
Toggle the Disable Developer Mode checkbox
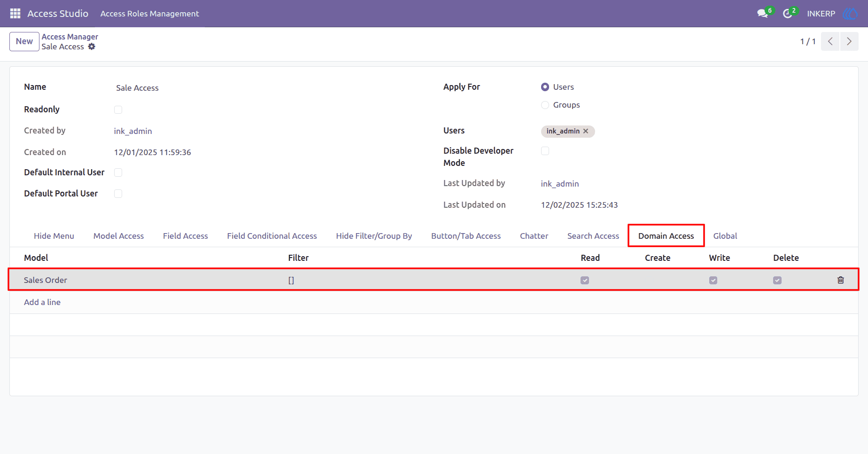[545, 151]
